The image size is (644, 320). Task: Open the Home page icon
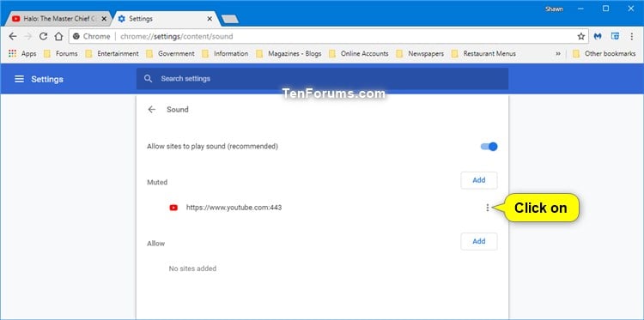click(58, 37)
